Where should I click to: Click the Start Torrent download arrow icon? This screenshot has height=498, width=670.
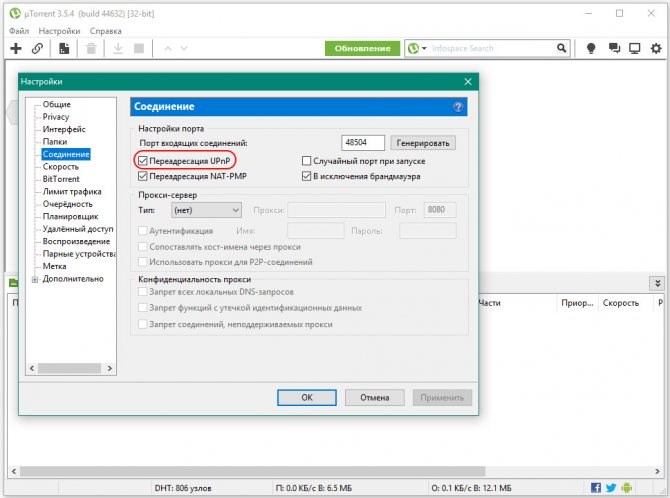(x=118, y=48)
